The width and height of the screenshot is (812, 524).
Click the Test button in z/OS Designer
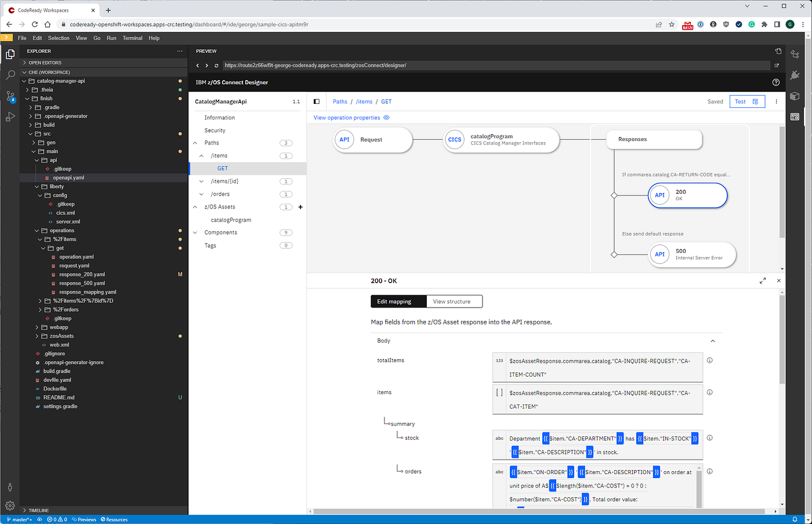(x=740, y=101)
